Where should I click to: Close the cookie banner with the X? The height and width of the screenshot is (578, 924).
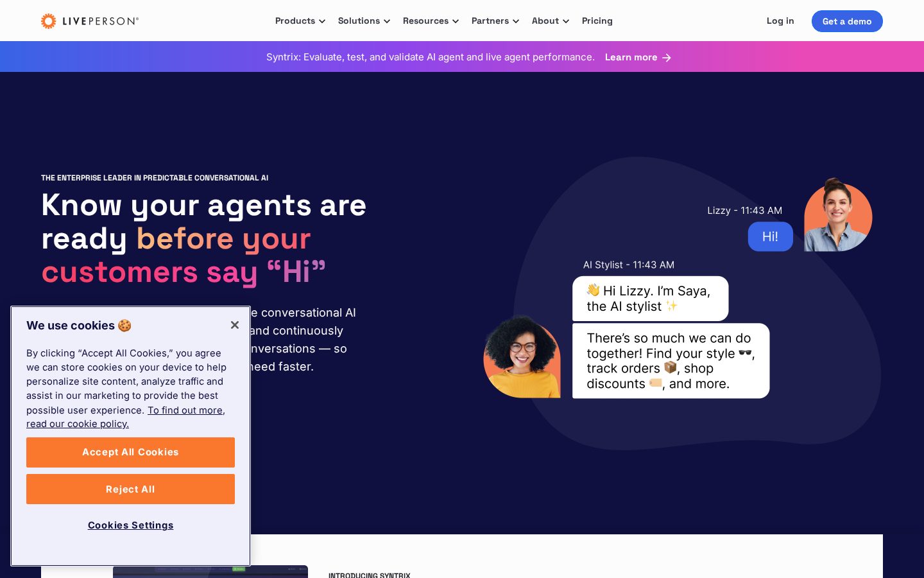(x=235, y=325)
